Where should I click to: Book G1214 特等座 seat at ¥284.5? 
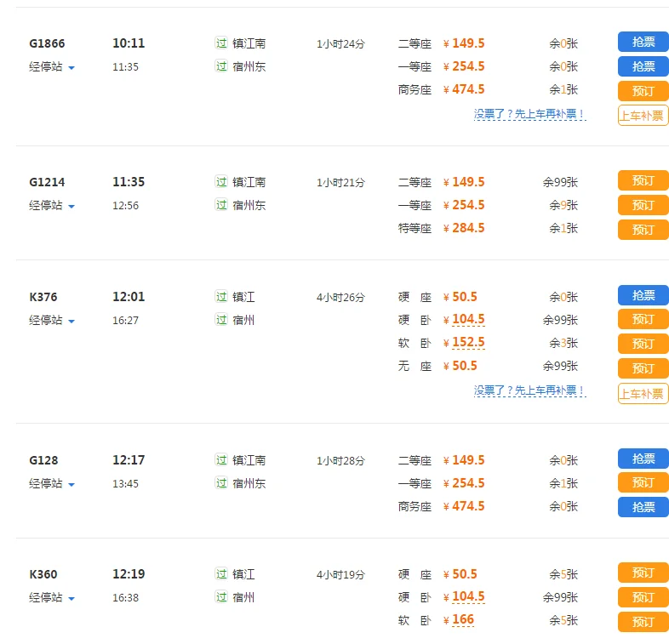(x=643, y=230)
